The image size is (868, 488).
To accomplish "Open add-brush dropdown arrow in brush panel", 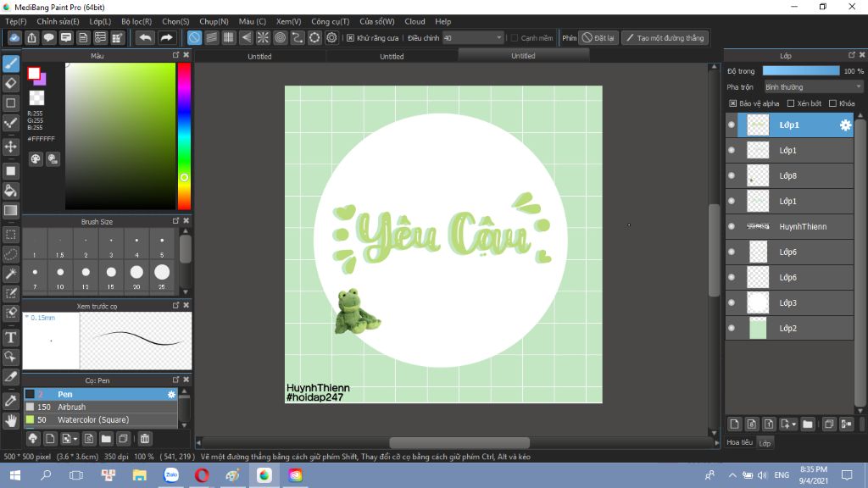I will [x=75, y=439].
